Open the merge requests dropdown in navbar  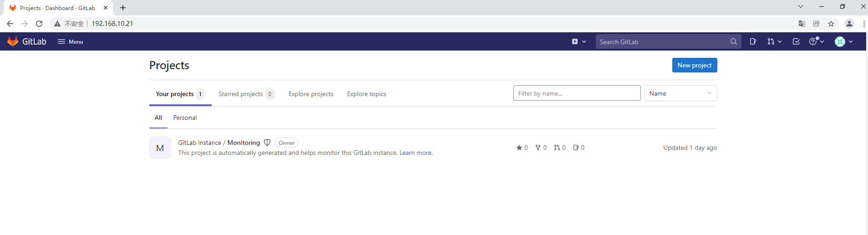point(774,41)
